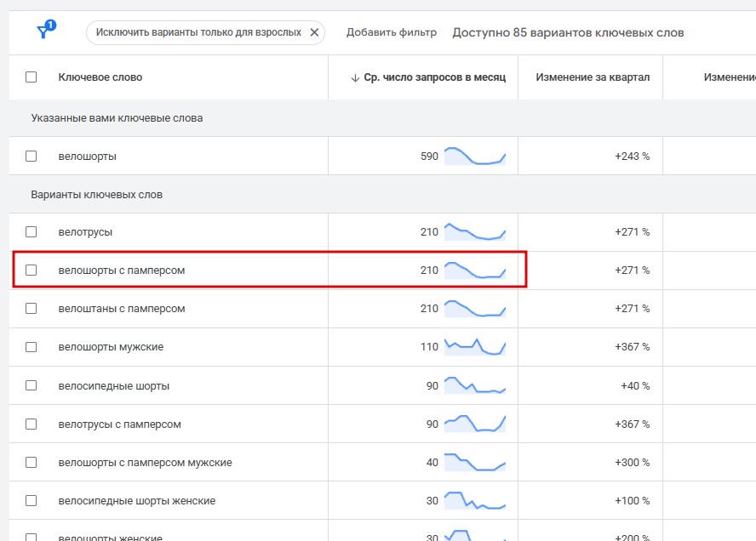Click the sparkline chart for велотрусы
756x541 pixels.
click(475, 232)
